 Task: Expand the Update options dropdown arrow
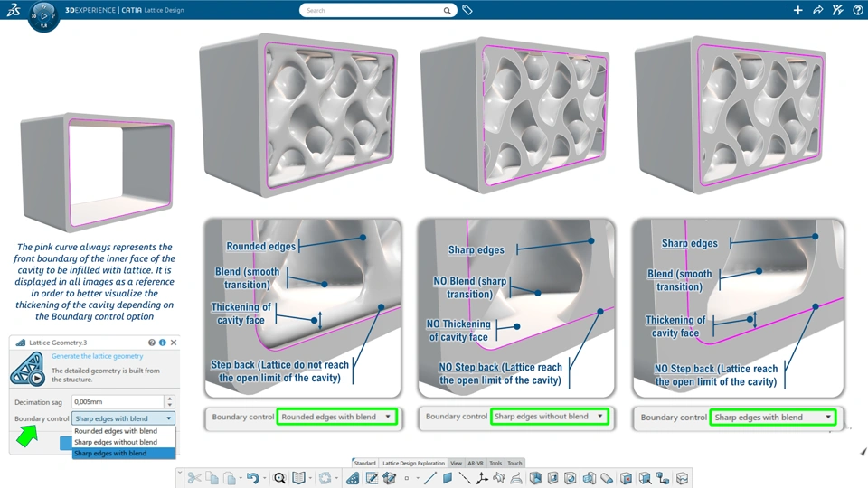pyautogui.click(x=336, y=478)
